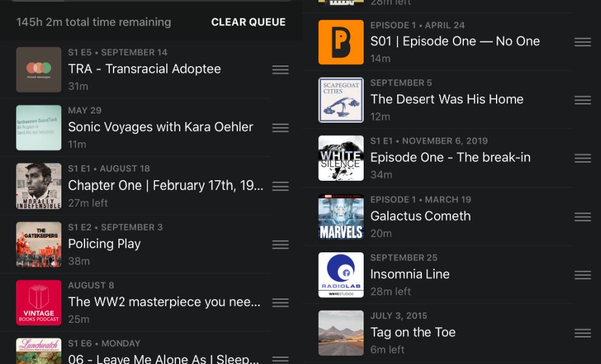
Task: Open White Silence podcast artwork
Action: [341, 158]
